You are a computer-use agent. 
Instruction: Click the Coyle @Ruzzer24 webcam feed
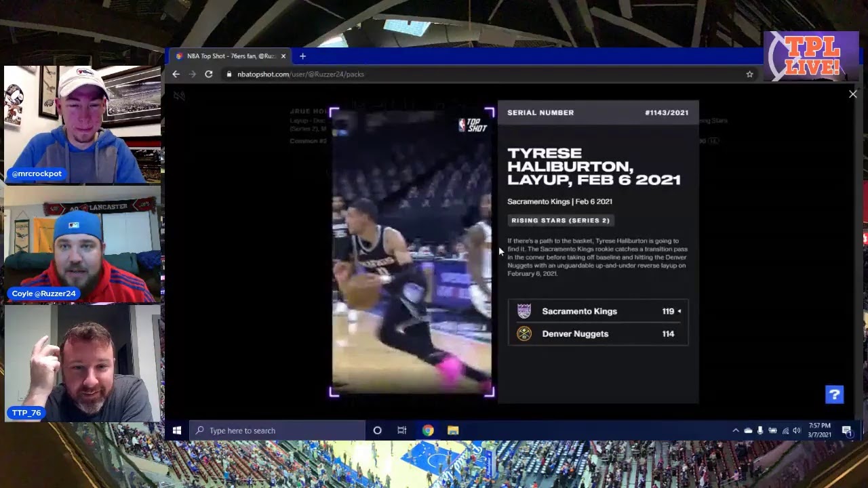pyautogui.click(x=83, y=245)
